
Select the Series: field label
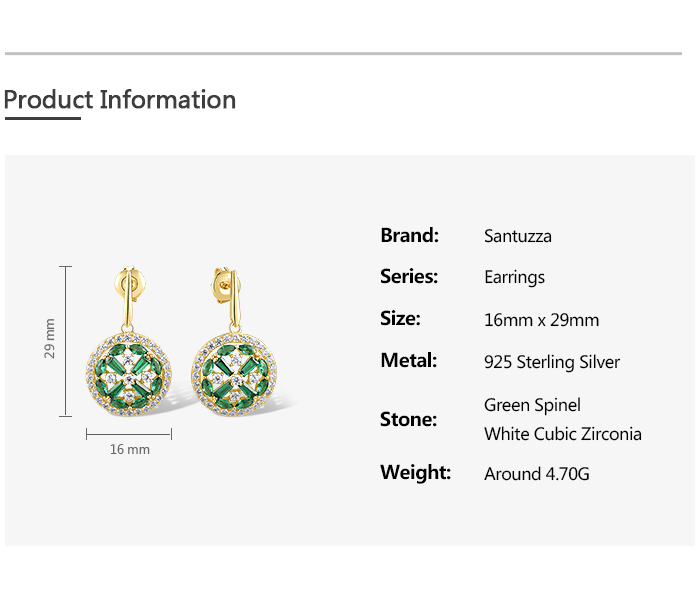[x=409, y=277]
